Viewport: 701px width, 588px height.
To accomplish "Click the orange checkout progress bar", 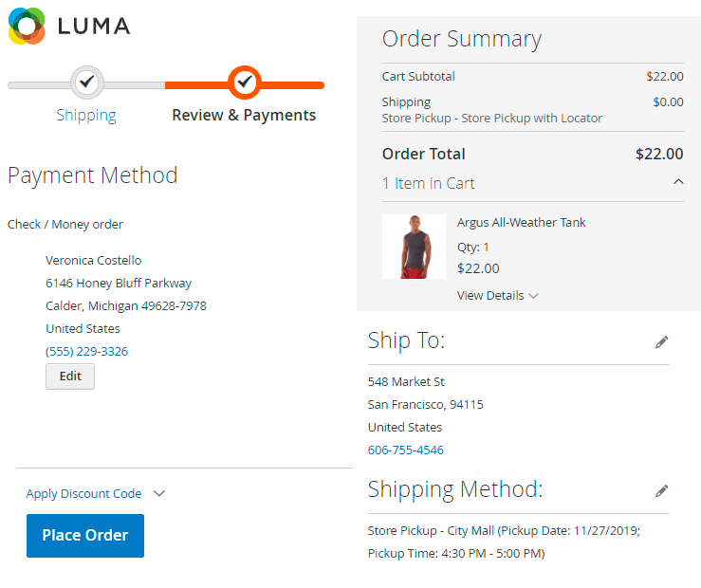I will point(294,85).
